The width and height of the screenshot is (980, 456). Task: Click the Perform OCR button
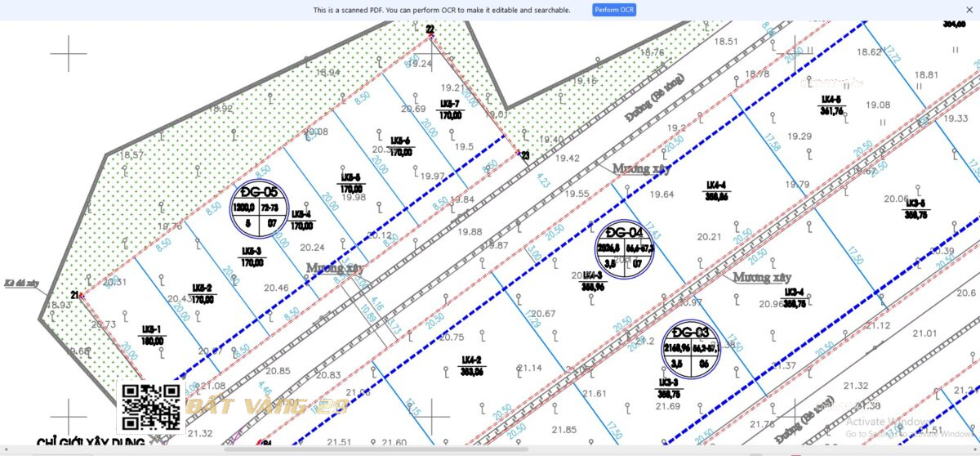[614, 10]
